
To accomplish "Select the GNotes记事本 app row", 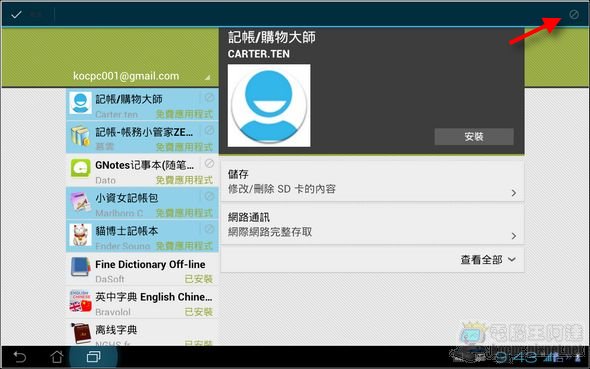I will (142, 170).
